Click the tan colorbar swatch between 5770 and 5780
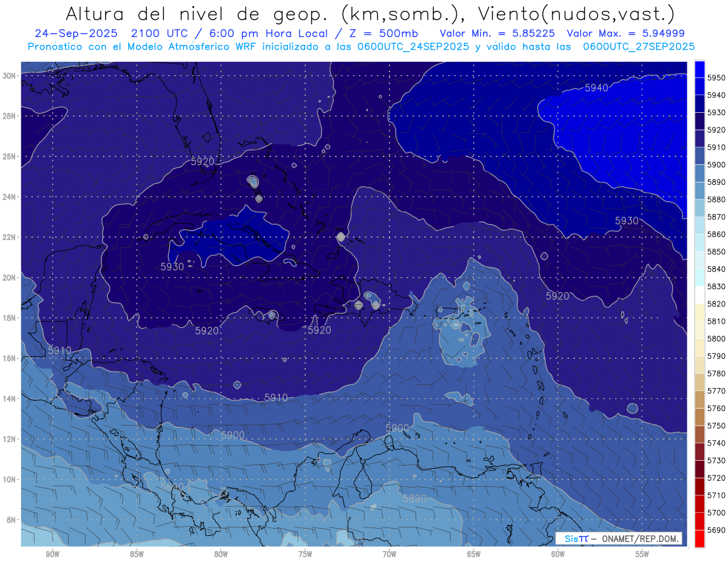The width and height of the screenshot is (728, 562). [x=699, y=382]
